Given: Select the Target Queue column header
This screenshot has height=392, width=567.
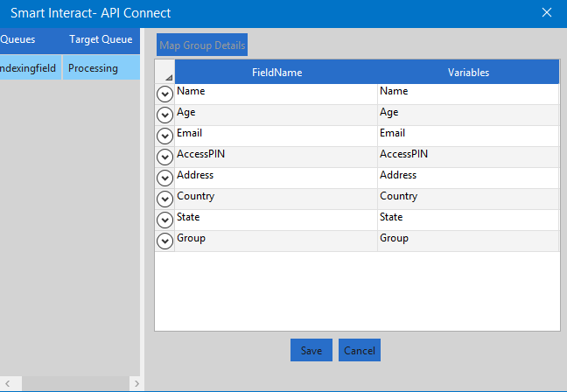Looking at the screenshot, I should point(101,39).
